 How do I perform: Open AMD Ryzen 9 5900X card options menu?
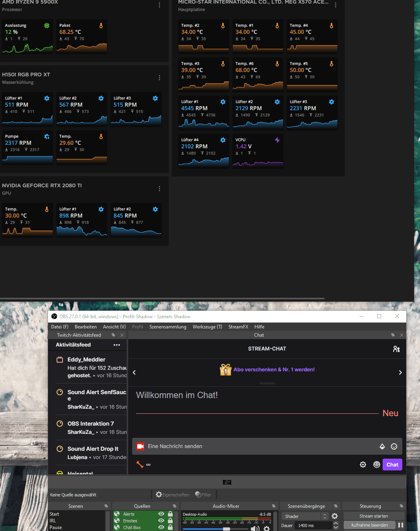[159, 5]
